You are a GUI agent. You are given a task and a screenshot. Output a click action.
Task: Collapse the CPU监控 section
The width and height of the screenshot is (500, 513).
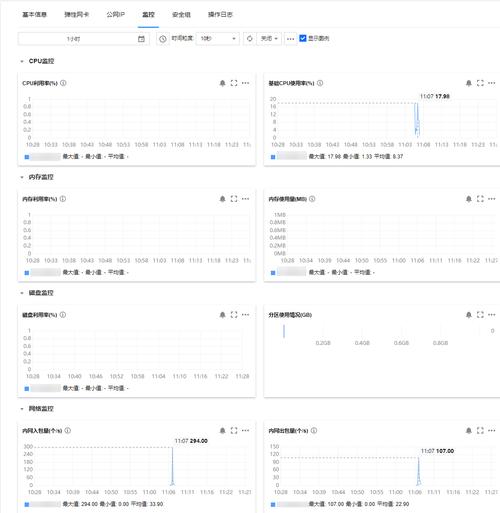pyautogui.click(x=22, y=61)
